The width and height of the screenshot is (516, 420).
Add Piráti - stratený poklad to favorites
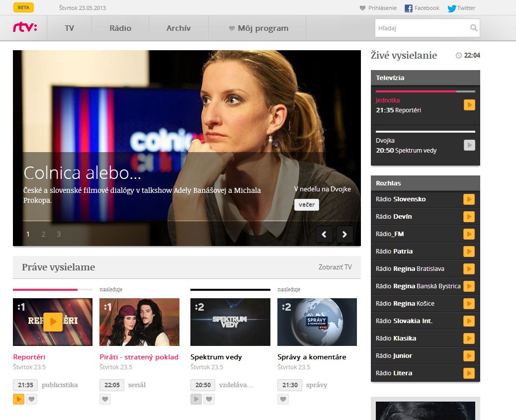click(105, 399)
